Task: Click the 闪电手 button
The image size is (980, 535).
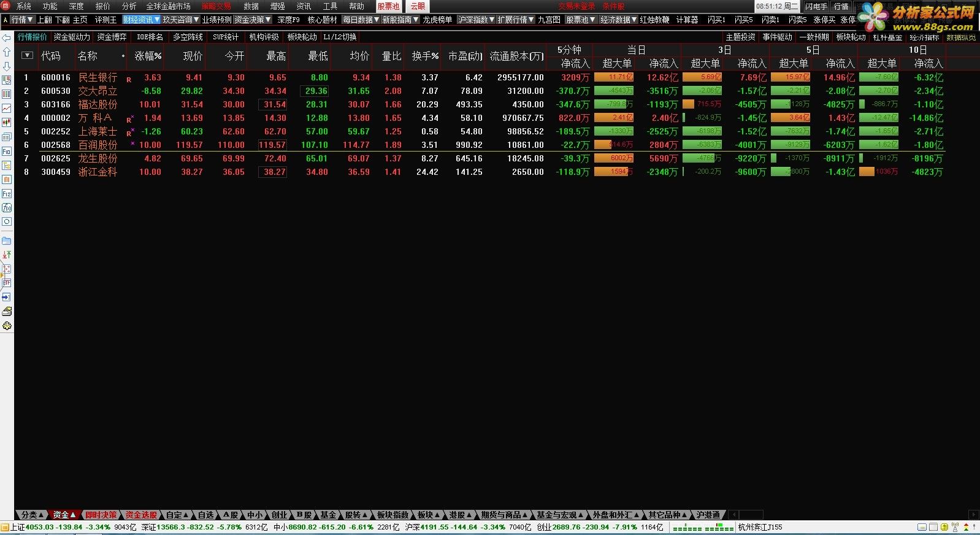Action: click(x=816, y=6)
